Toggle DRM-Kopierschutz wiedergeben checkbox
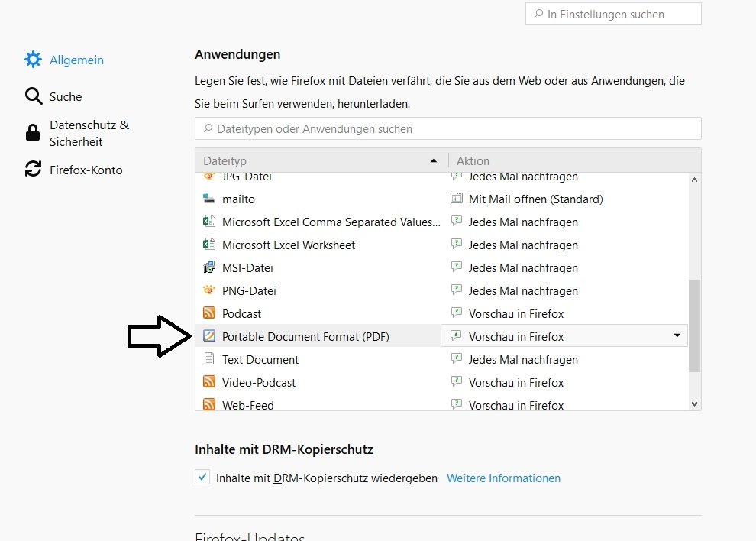 coord(202,478)
